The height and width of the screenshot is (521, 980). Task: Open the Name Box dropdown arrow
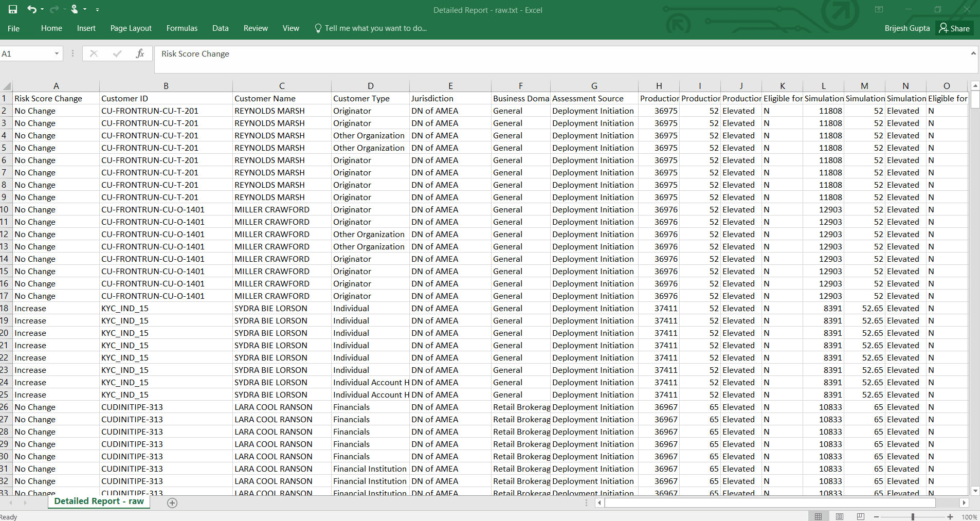click(x=57, y=54)
